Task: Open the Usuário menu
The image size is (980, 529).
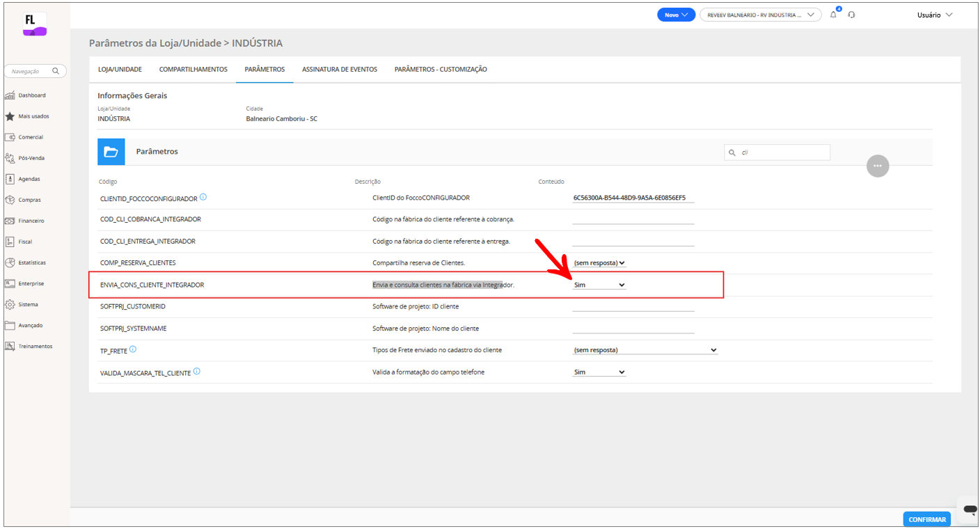Action: (x=935, y=15)
